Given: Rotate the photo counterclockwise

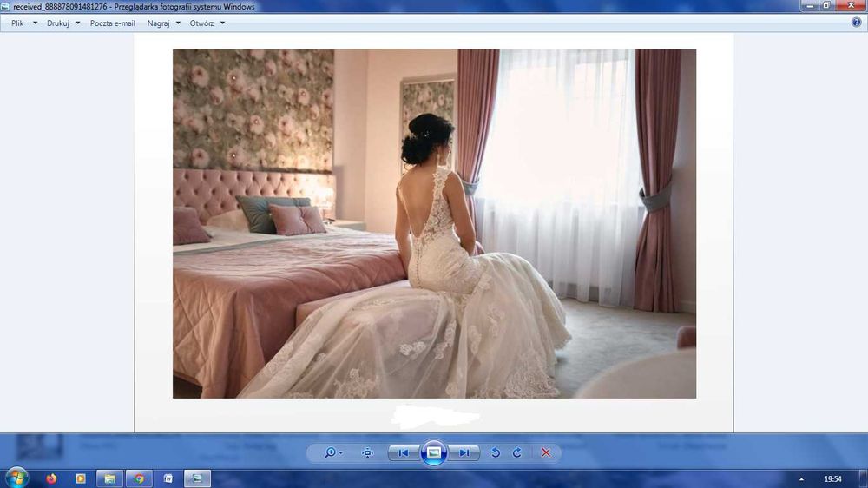Looking at the screenshot, I should pyautogui.click(x=496, y=452).
